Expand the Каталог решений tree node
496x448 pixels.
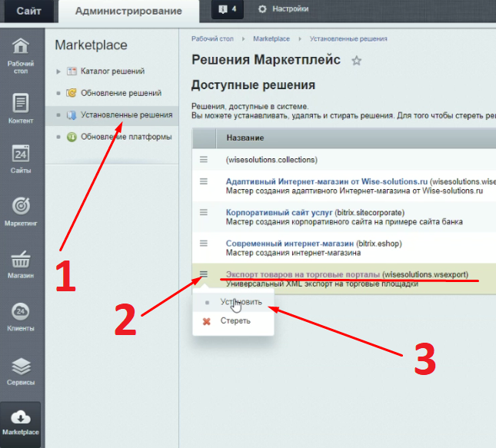pyautogui.click(x=58, y=71)
